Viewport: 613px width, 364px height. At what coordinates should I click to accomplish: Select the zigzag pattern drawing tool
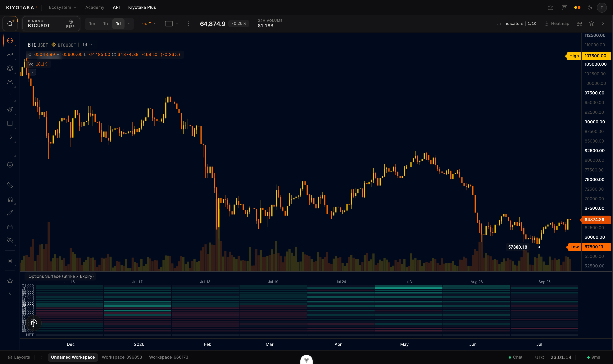(x=10, y=82)
